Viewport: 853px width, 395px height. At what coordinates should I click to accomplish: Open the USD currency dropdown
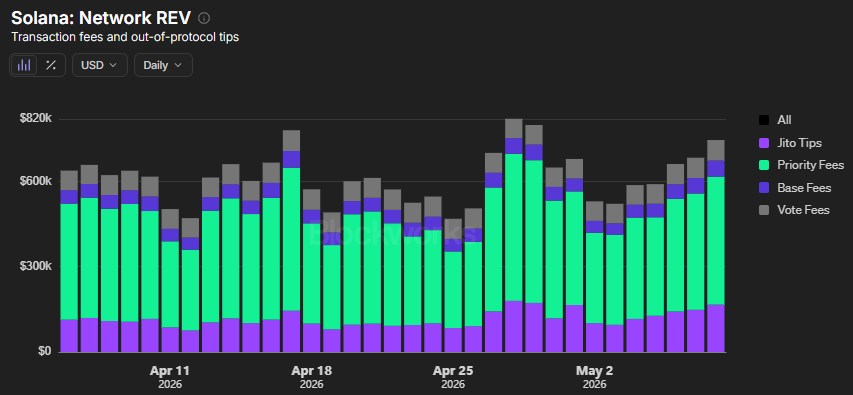(x=100, y=65)
